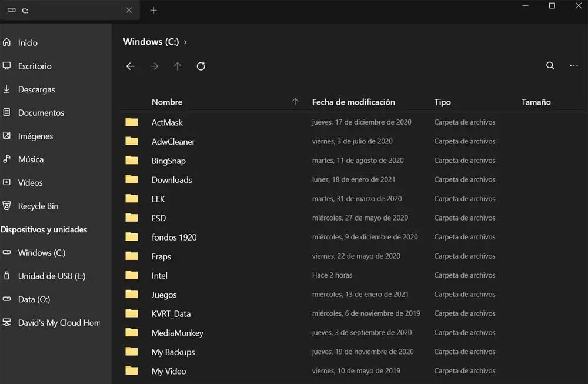Open Documentos in the sidebar
588x384 pixels.
[55, 112]
